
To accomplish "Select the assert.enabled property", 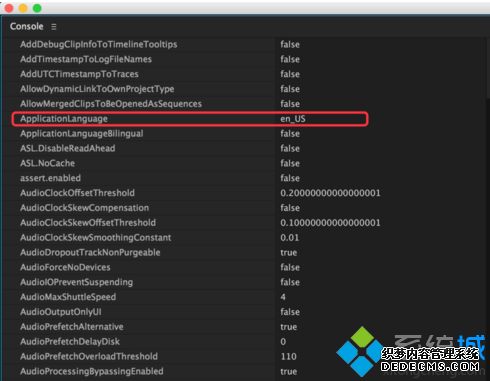I will pyautogui.click(x=50, y=178).
